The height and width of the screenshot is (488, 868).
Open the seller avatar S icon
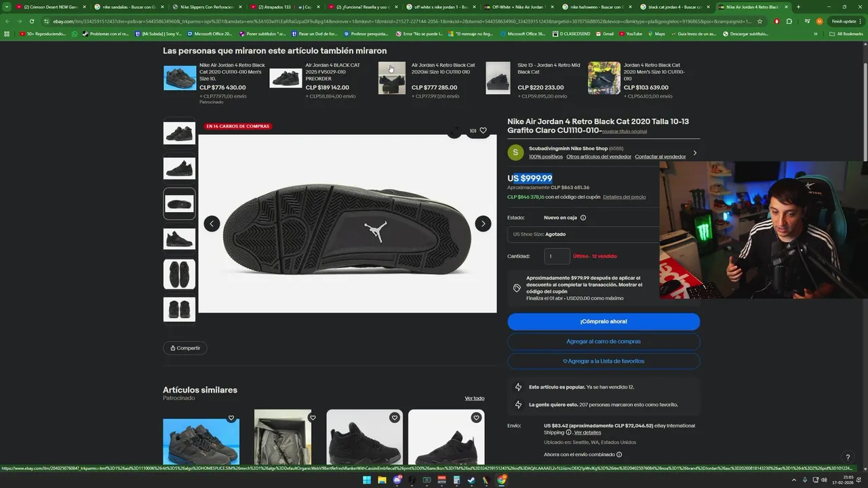click(x=515, y=152)
